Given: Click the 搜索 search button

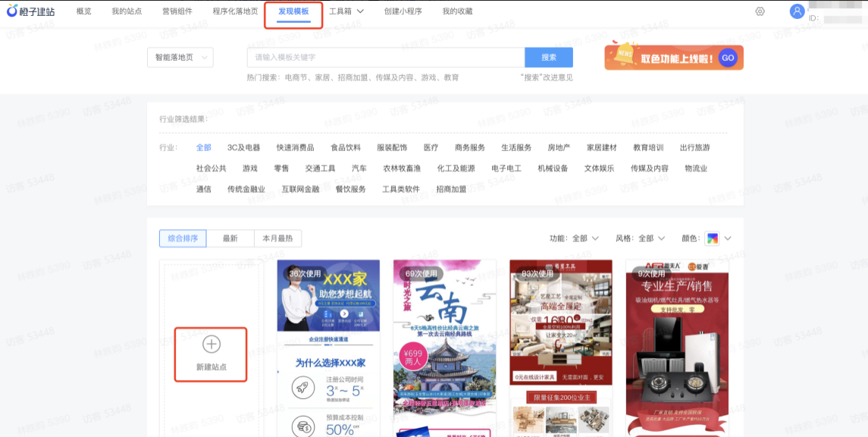Looking at the screenshot, I should click(550, 58).
